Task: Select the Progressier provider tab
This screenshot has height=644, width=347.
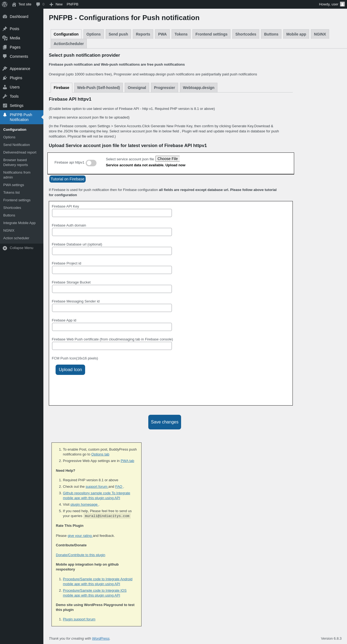Action: coord(165,88)
